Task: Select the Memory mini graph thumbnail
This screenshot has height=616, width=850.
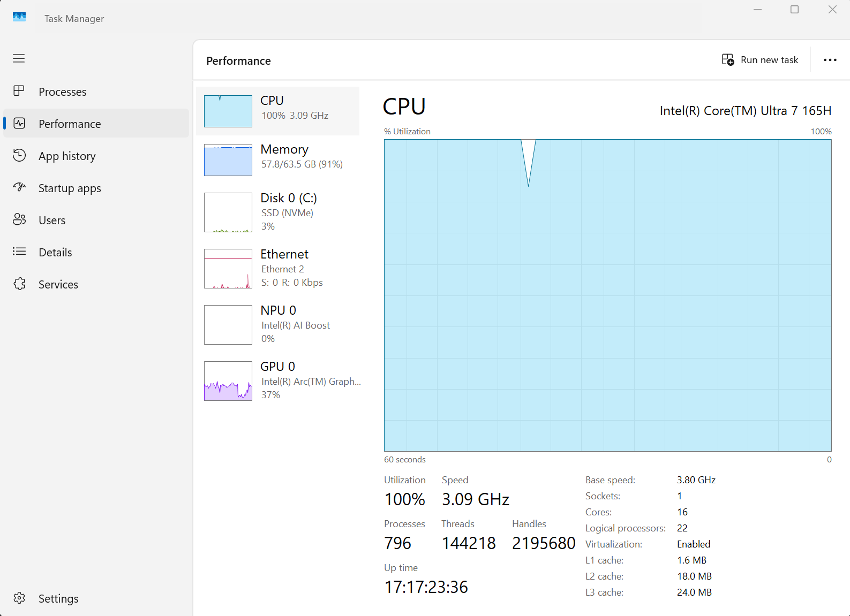Action: [x=228, y=160]
